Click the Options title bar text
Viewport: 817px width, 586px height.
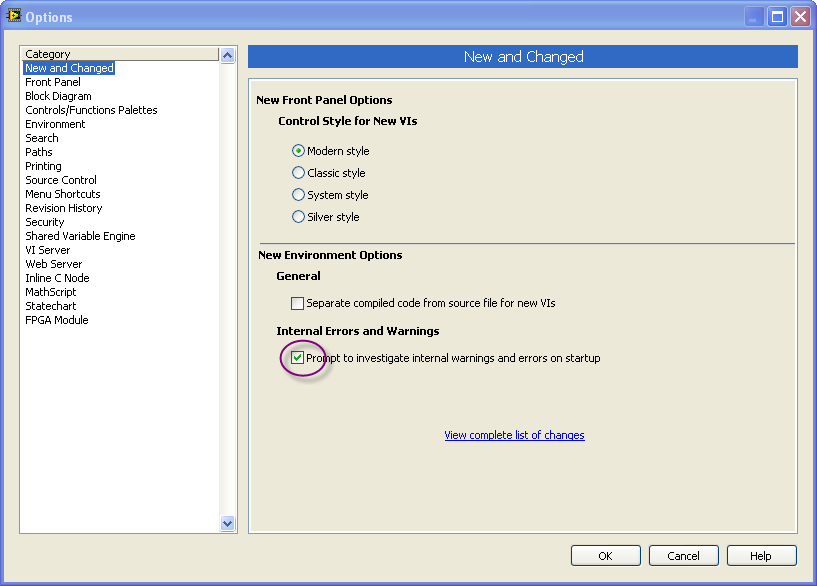pos(49,17)
